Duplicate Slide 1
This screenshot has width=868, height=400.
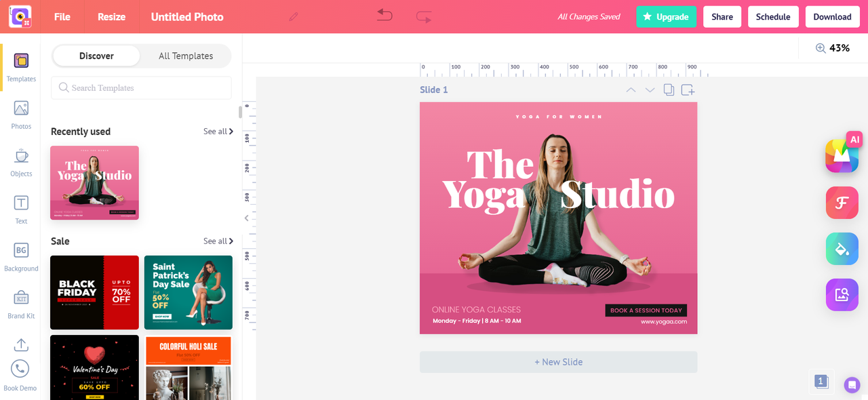click(669, 89)
